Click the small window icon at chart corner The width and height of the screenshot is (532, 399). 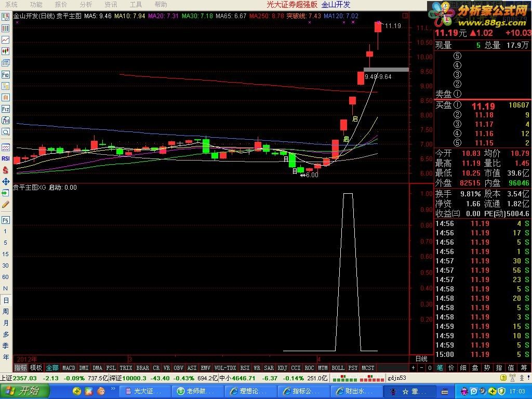(405, 16)
